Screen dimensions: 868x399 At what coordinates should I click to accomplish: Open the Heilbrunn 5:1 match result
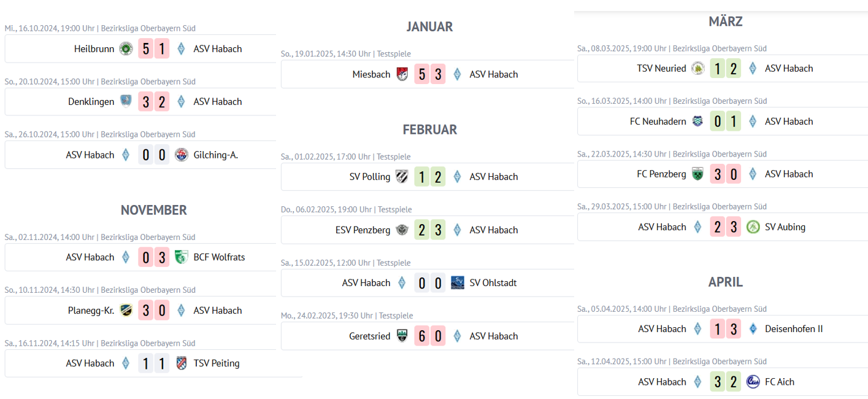click(153, 49)
